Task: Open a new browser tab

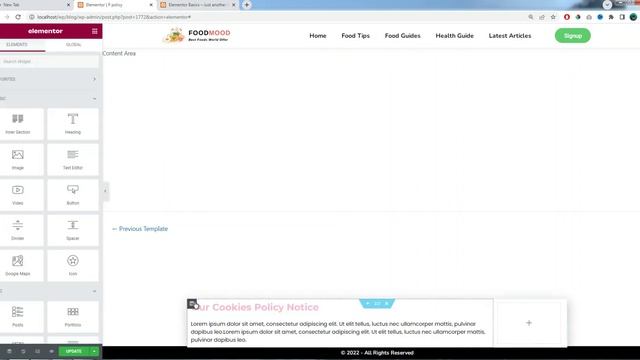Action: (x=247, y=5)
